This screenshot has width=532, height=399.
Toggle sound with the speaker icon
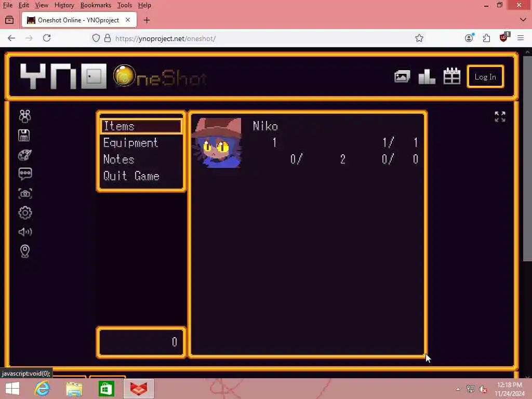[x=25, y=232]
